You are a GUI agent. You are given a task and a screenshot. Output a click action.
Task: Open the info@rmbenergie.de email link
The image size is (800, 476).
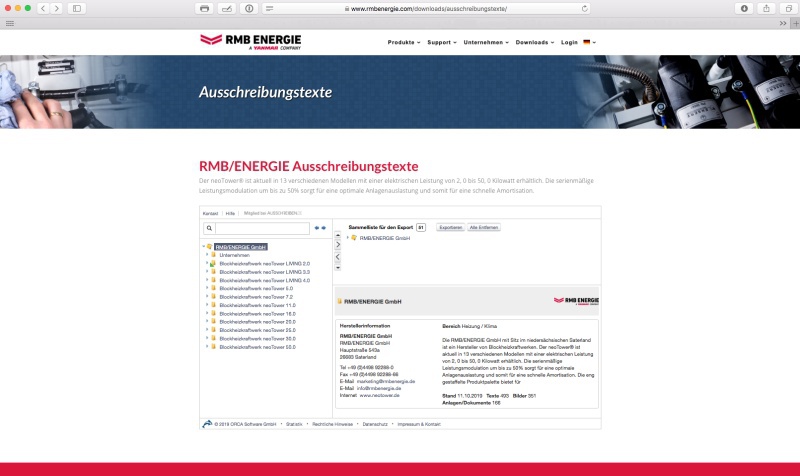click(x=379, y=388)
